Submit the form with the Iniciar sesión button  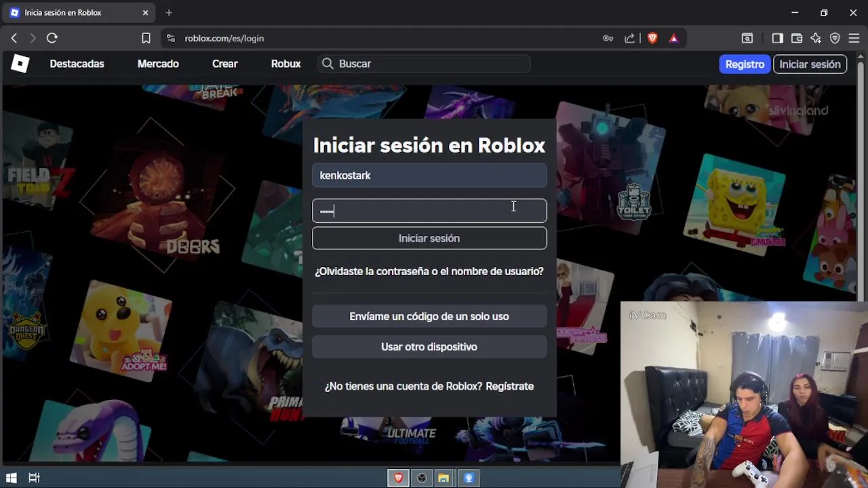click(x=429, y=238)
